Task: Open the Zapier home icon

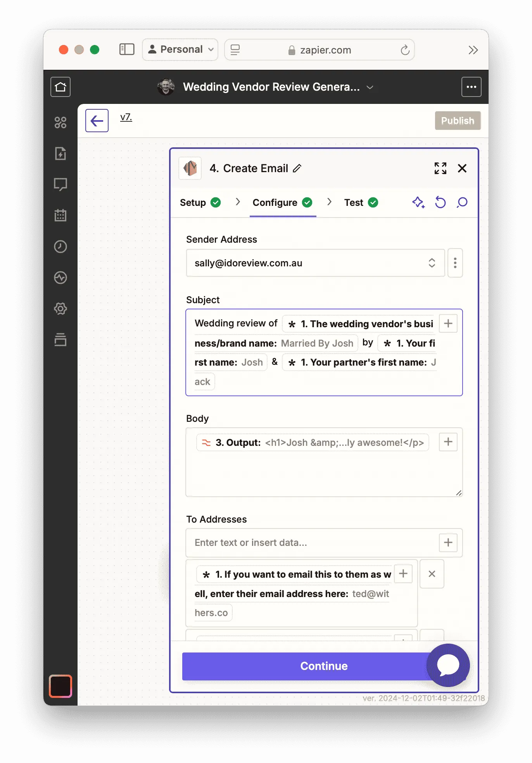Action: click(x=60, y=86)
